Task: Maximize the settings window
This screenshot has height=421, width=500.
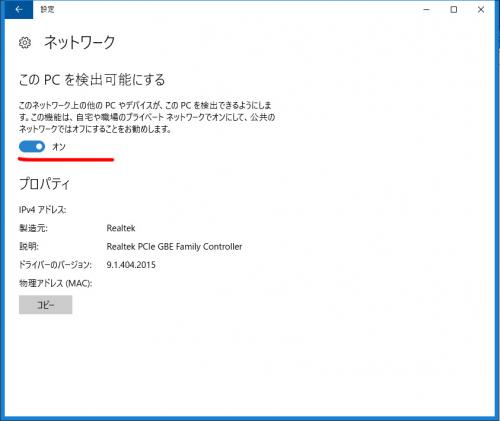Action: click(454, 10)
